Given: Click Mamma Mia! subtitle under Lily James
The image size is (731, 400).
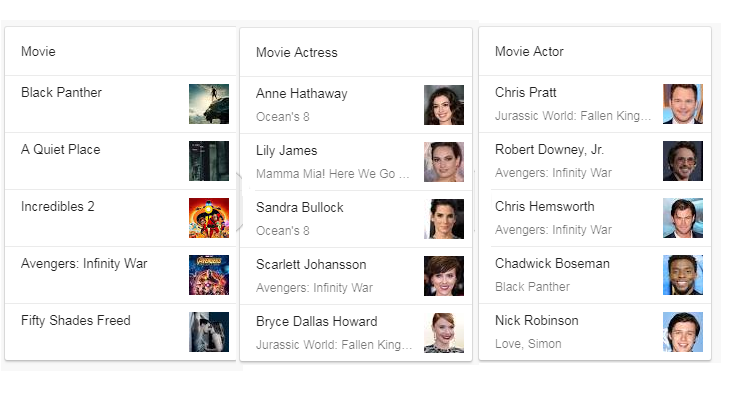Looking at the screenshot, I should (332, 174).
